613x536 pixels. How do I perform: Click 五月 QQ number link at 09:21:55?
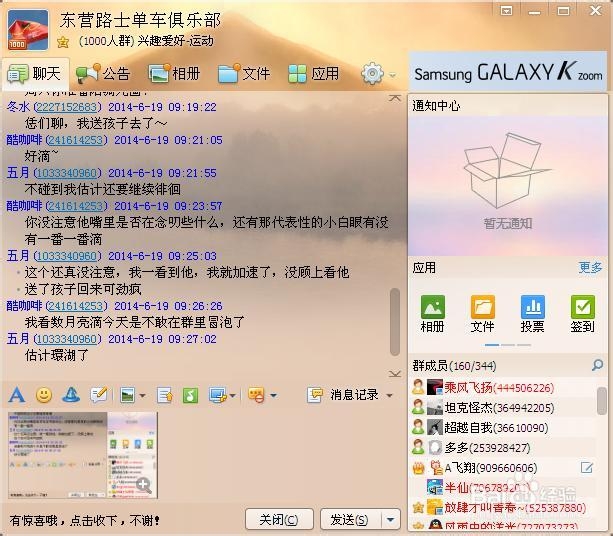coord(67,173)
